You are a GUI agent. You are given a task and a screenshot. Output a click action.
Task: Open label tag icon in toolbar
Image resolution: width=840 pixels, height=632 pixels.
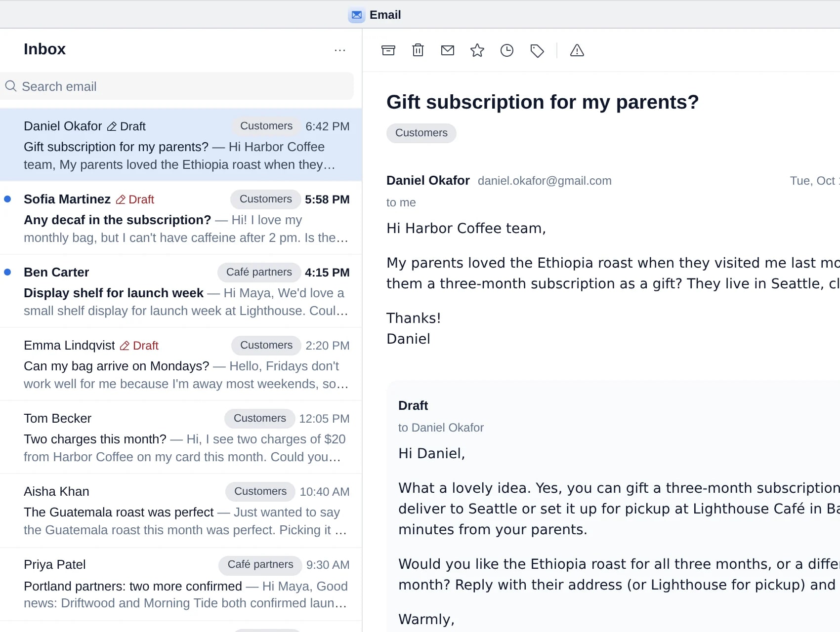point(537,50)
